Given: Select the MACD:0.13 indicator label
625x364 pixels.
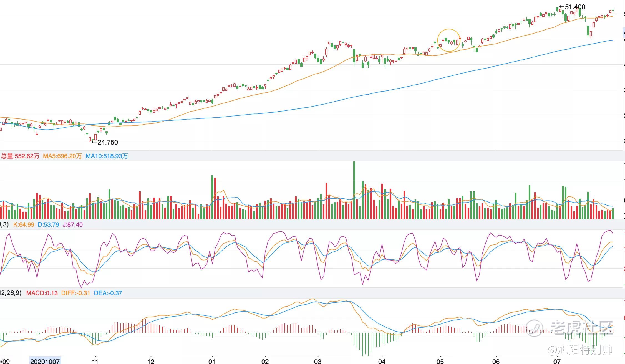Looking at the screenshot, I should point(42,293).
